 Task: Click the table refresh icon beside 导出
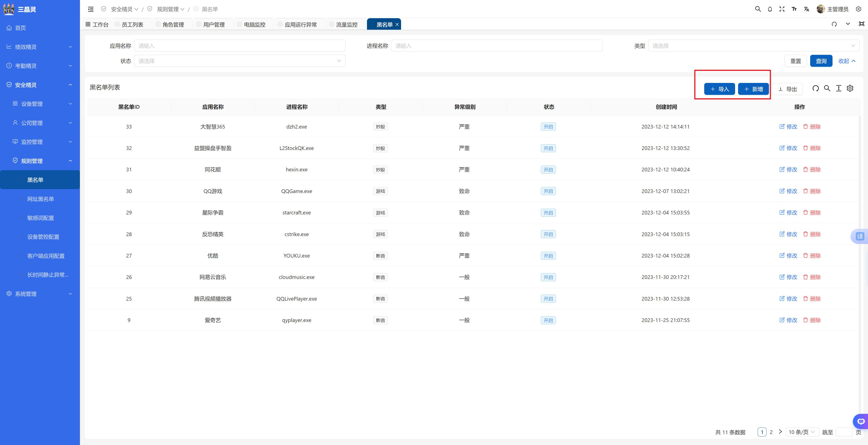coord(815,88)
